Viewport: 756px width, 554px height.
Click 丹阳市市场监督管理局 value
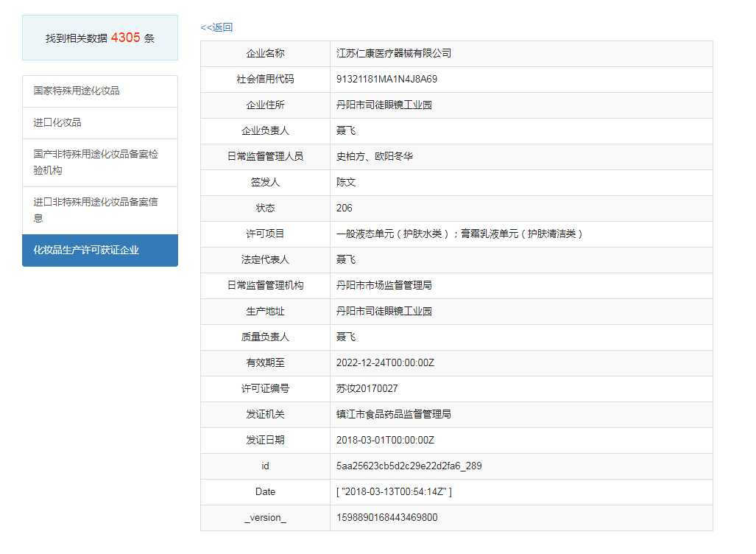pos(384,286)
